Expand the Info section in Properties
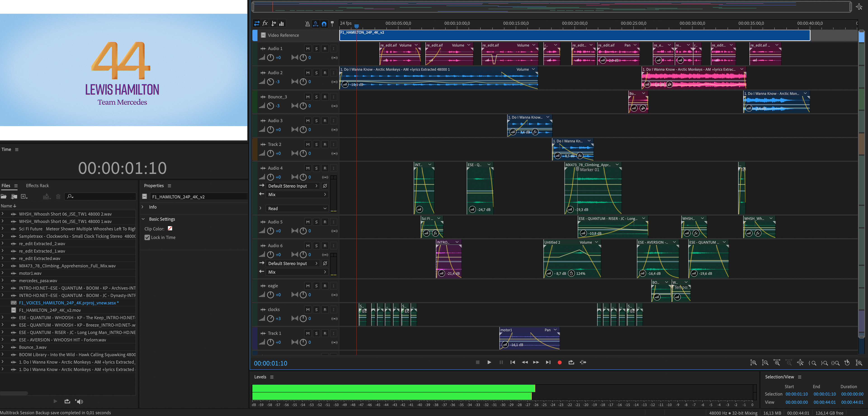The height and width of the screenshot is (416, 868). pos(143,207)
